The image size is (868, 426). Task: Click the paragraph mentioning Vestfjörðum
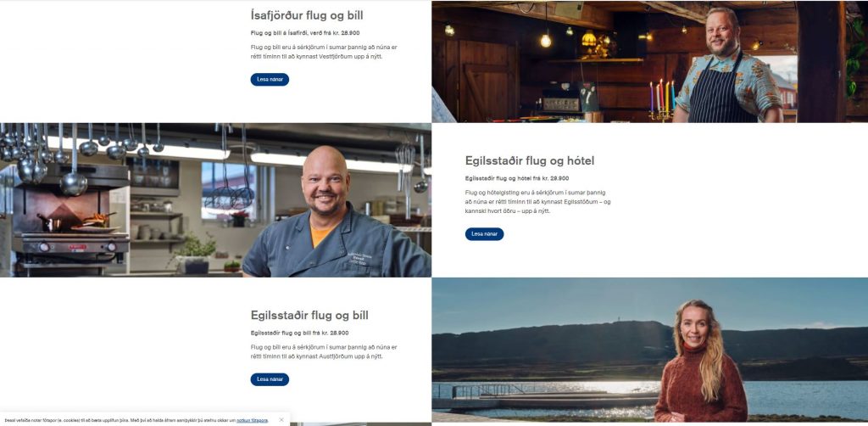pos(324,52)
